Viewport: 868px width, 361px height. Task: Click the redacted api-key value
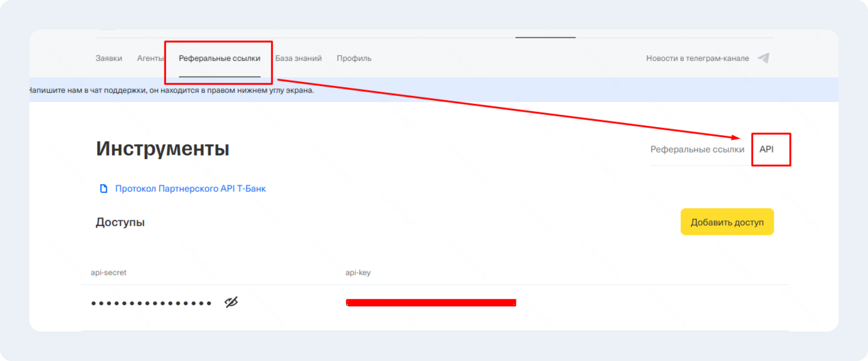pos(430,303)
